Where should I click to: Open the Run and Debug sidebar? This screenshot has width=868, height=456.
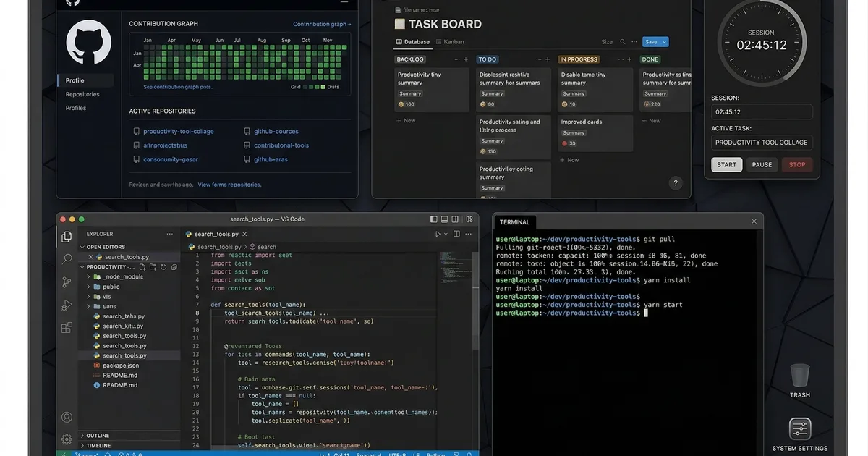point(65,304)
